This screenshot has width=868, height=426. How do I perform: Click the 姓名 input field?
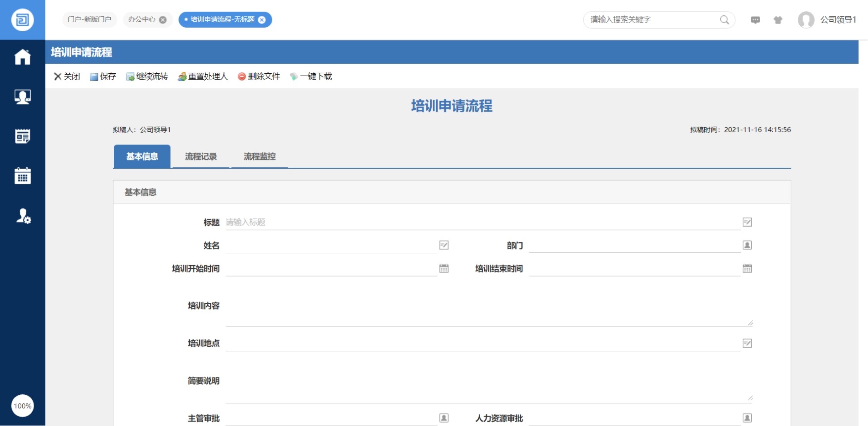(331, 245)
